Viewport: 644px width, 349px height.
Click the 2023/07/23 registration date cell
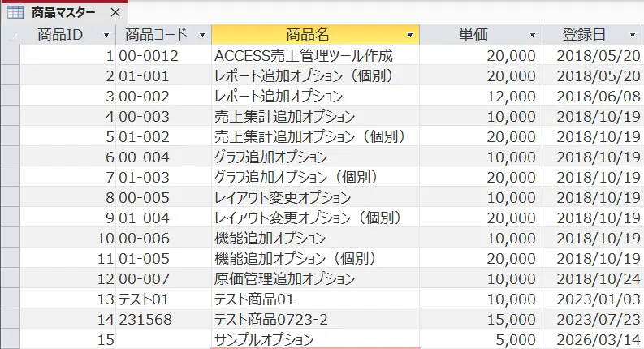click(x=593, y=320)
